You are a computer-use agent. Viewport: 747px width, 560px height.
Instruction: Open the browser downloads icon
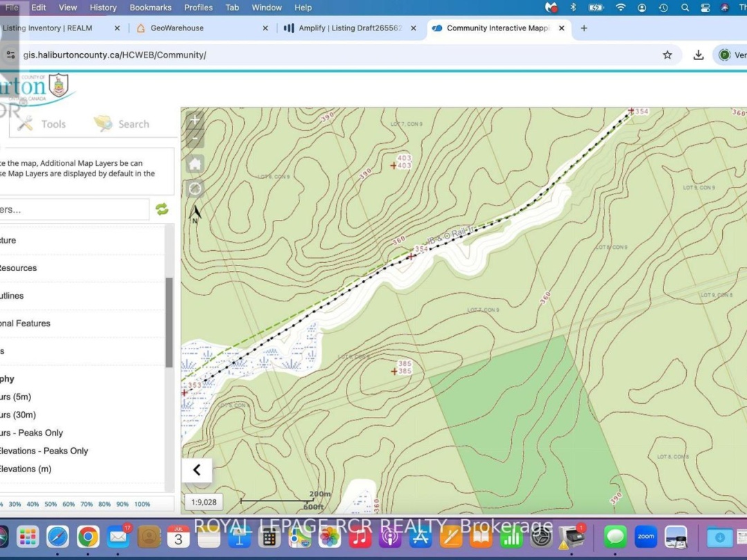[x=698, y=55]
